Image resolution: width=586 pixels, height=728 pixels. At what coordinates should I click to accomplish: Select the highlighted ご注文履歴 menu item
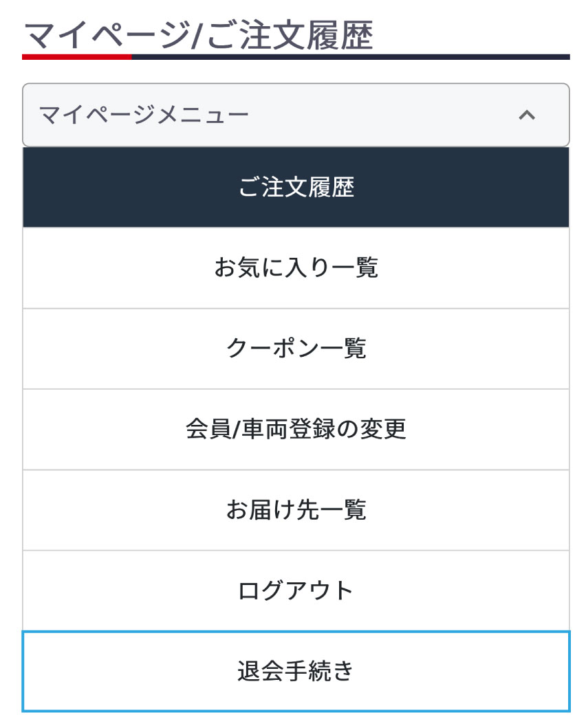[x=296, y=187]
